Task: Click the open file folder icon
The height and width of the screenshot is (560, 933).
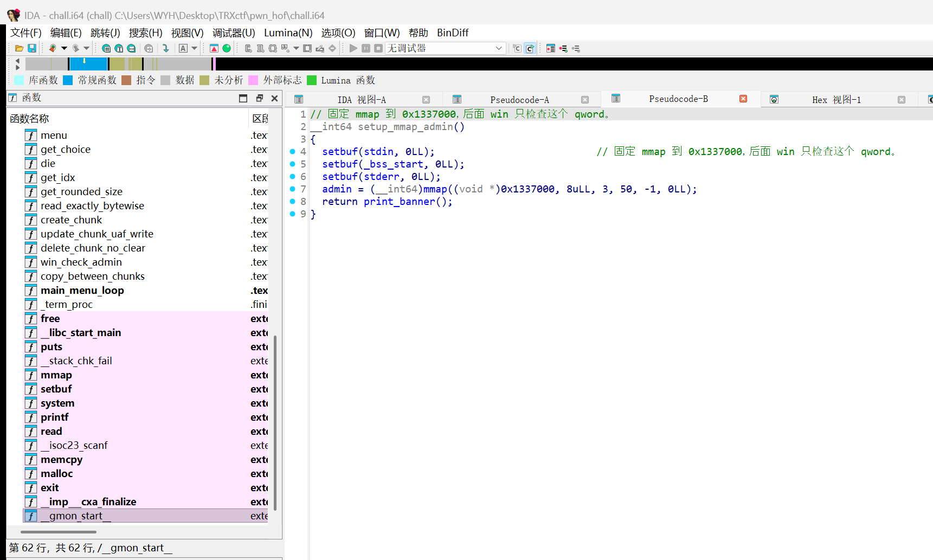Action: (19, 48)
